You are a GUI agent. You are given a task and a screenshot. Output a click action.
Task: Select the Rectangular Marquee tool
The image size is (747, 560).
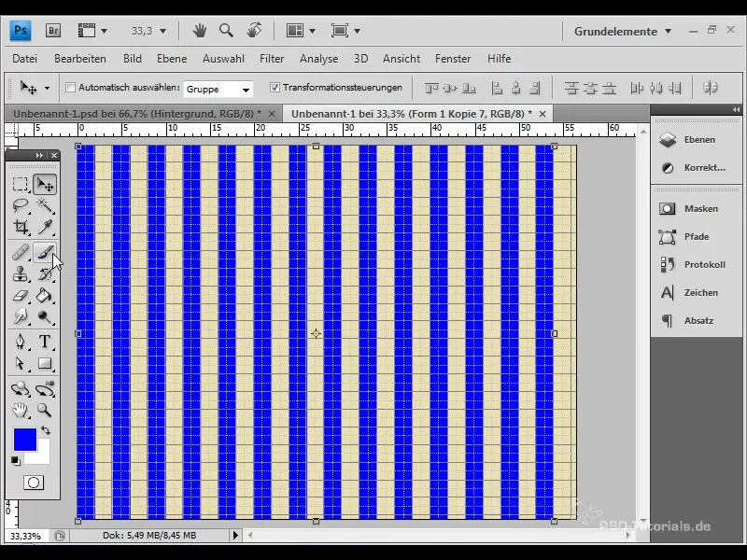(20, 184)
